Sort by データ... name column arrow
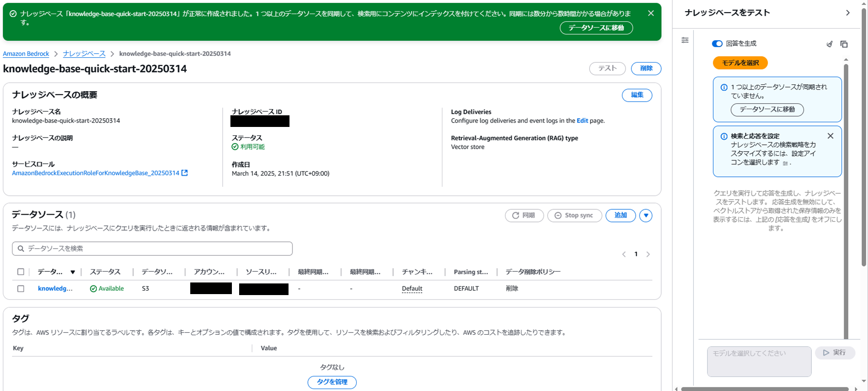The width and height of the screenshot is (868, 391). tap(73, 272)
